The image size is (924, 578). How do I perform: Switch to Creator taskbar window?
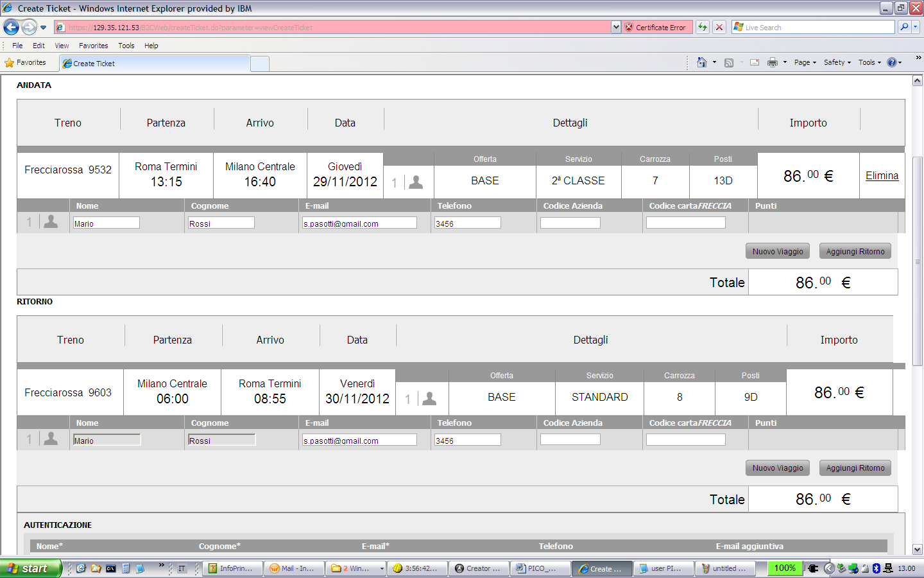pos(479,568)
